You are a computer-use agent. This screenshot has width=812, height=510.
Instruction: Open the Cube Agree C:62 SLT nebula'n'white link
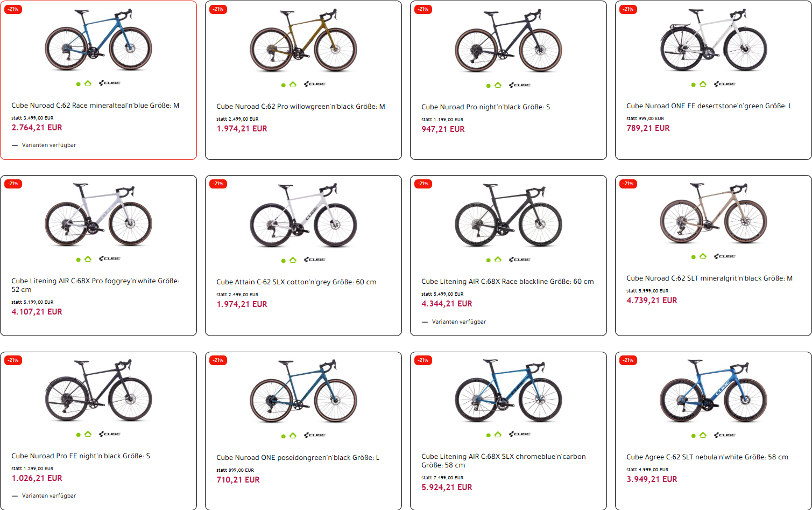tap(707, 457)
